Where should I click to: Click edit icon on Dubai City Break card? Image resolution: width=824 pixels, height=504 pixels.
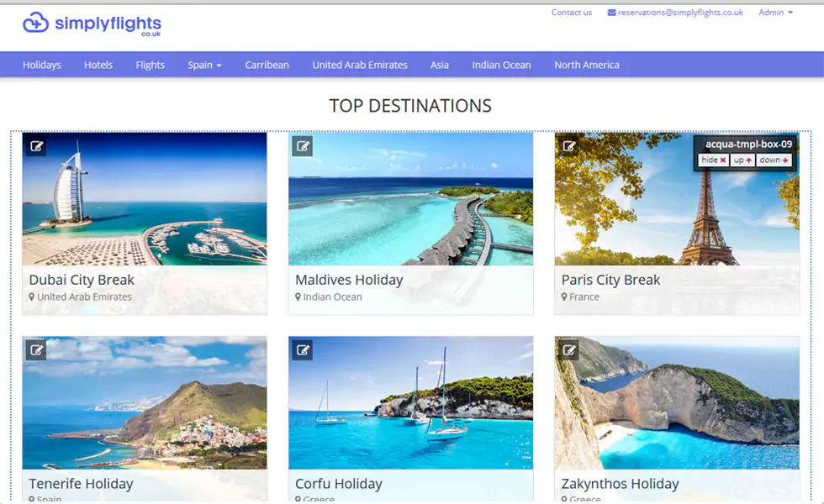pos(36,146)
